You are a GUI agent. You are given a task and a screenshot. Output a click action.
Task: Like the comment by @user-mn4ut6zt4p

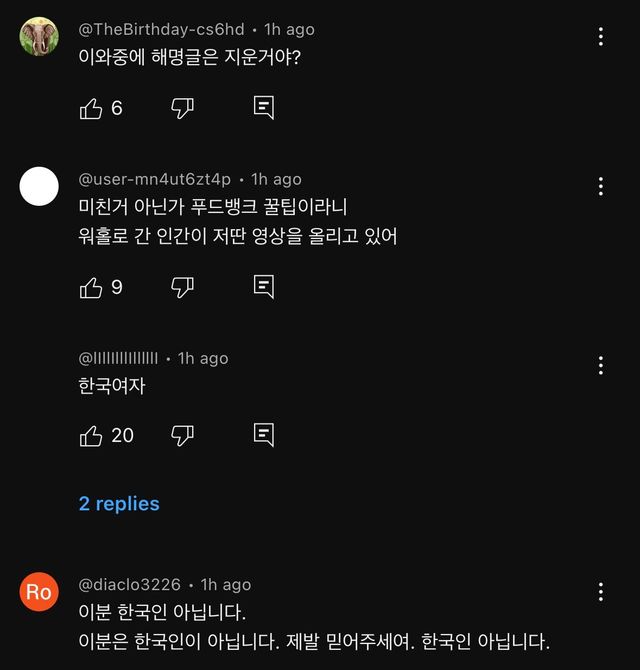91,288
